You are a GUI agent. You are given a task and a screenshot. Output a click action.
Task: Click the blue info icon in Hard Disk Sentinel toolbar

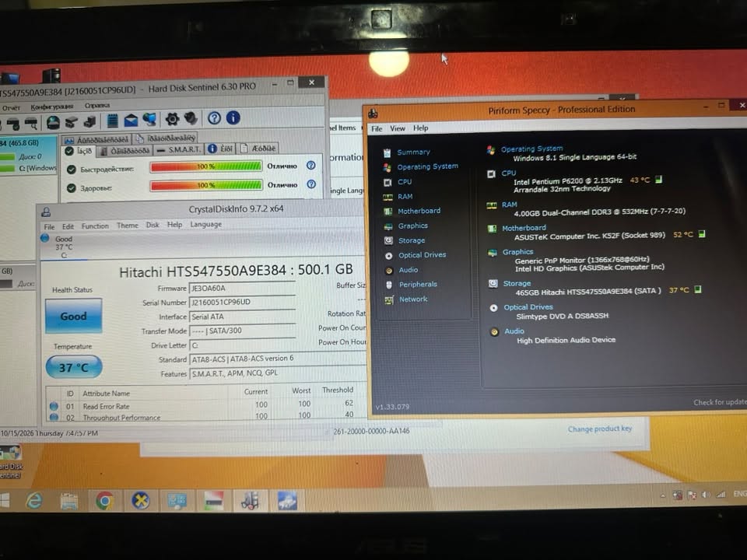coord(233,117)
